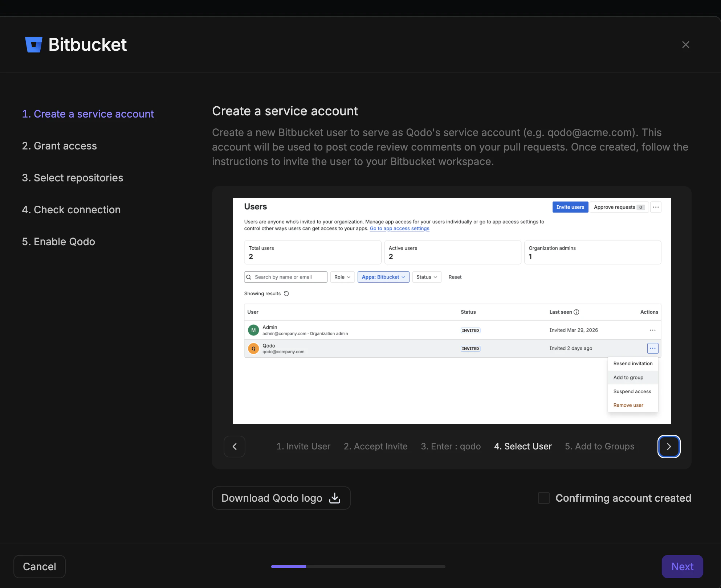The width and height of the screenshot is (721, 588).
Task: Click the setup progress bar at the bottom
Action: (x=358, y=566)
